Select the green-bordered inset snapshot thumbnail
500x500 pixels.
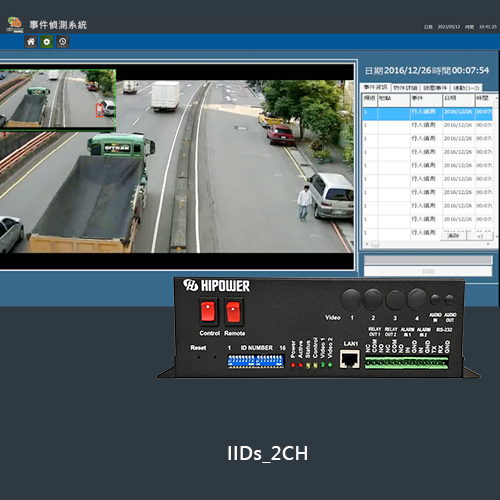point(58,100)
